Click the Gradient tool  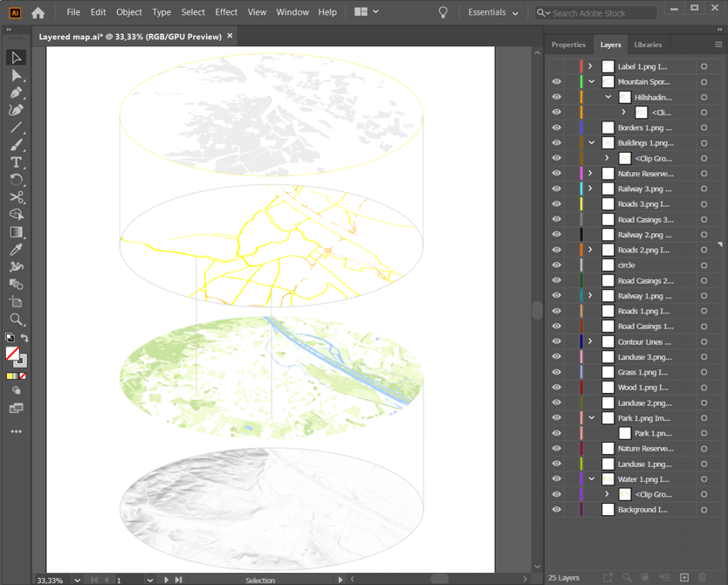pyautogui.click(x=16, y=232)
